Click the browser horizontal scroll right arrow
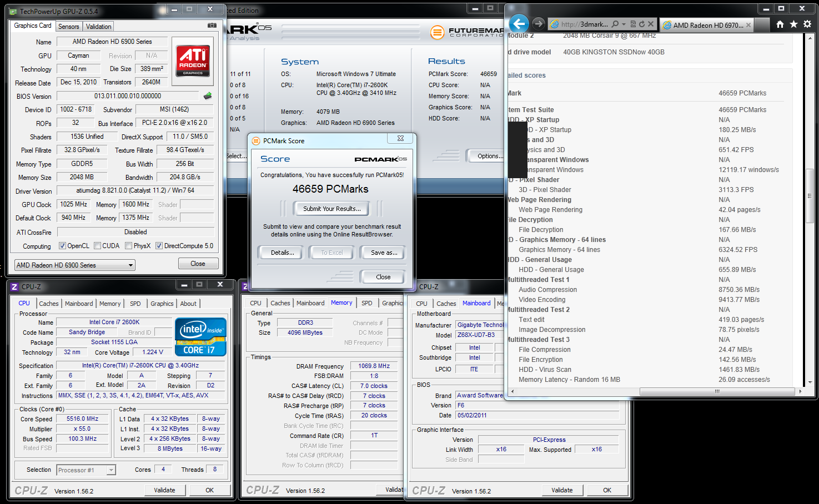 pos(800,391)
